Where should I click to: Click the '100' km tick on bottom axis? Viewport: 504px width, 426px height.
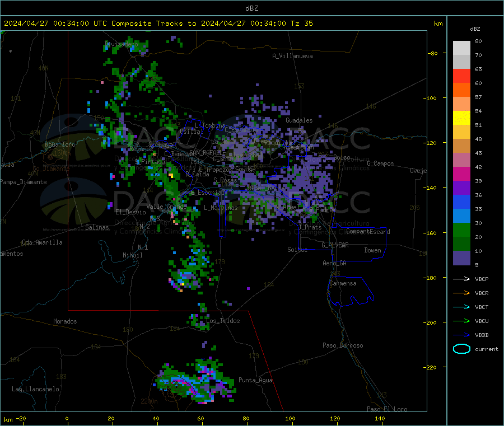[290, 418]
